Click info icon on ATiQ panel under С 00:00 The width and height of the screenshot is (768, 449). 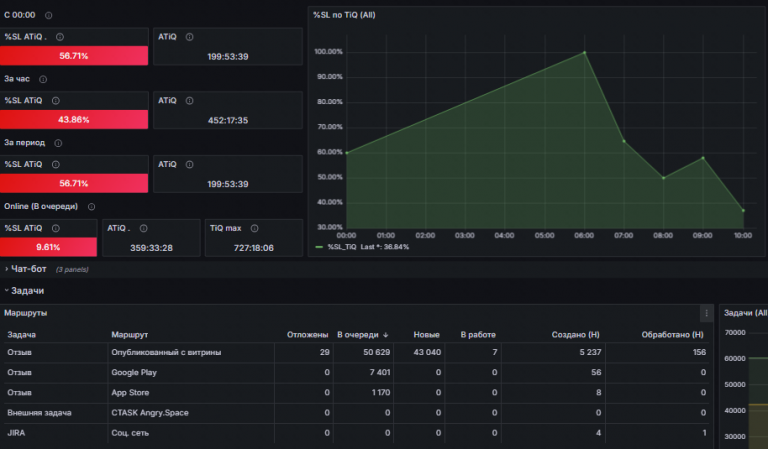click(x=190, y=37)
